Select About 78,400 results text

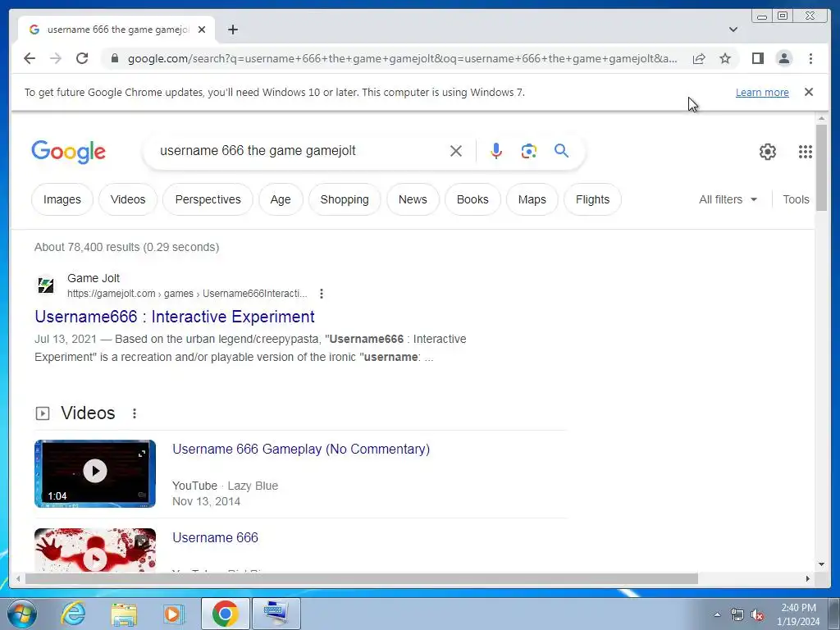[x=127, y=247]
